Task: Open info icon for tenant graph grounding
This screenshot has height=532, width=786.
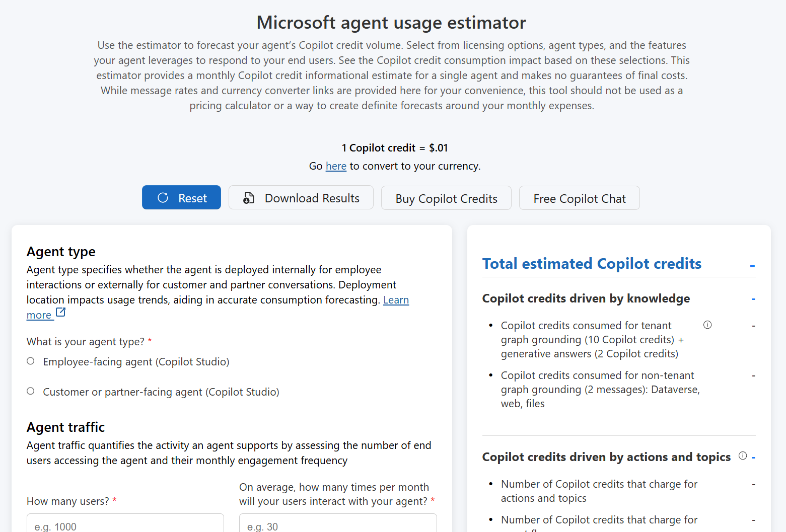Action: tap(707, 325)
